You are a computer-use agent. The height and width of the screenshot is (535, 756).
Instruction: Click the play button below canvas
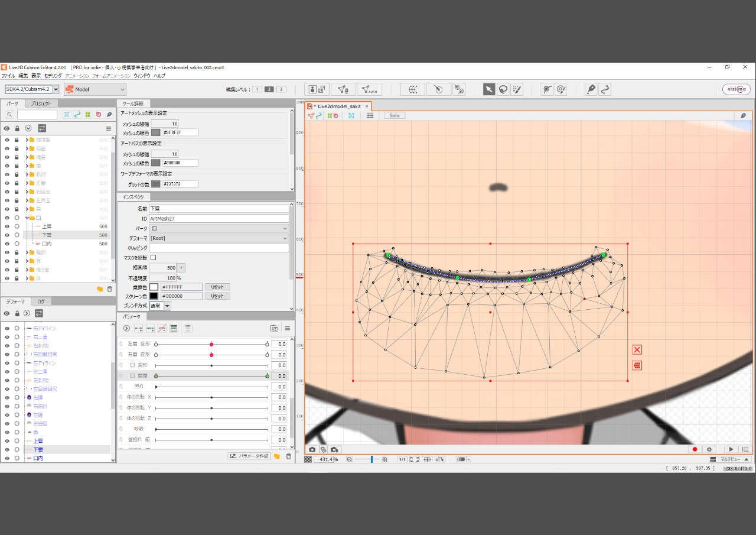pyautogui.click(x=731, y=449)
